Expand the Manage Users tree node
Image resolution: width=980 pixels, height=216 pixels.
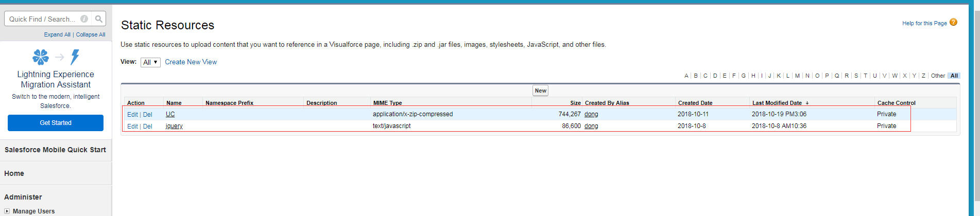click(7, 211)
